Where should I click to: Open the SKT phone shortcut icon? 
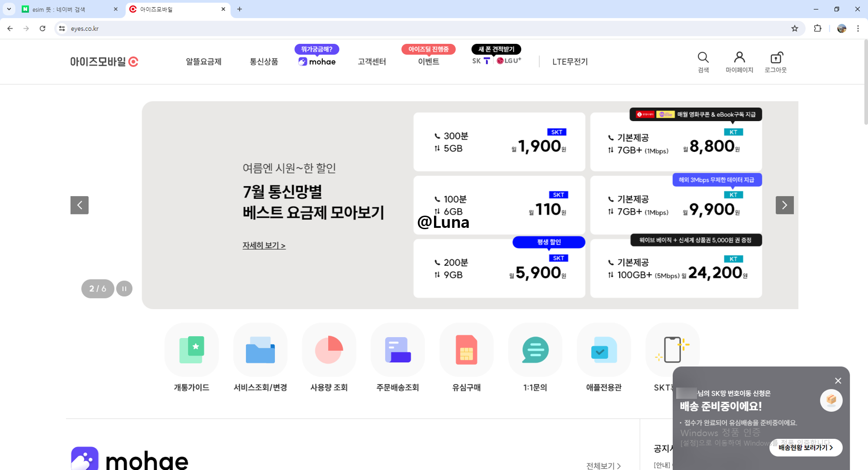672,350
